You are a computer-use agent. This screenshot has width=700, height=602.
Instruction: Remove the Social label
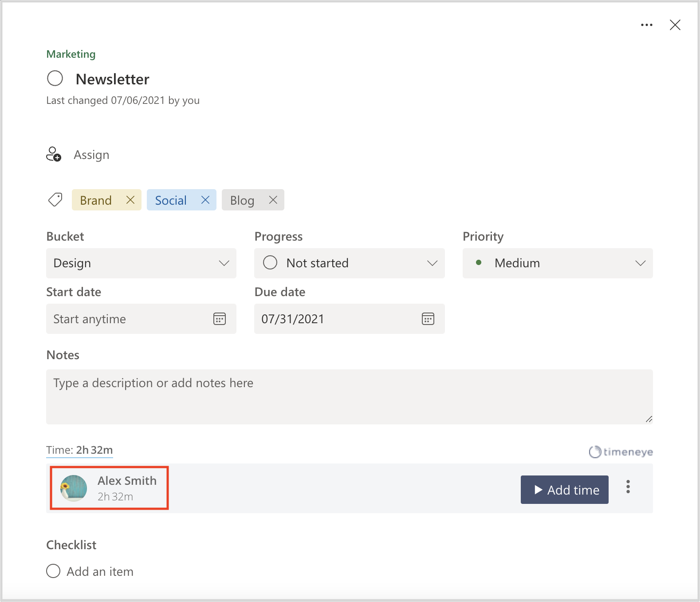[x=205, y=200]
